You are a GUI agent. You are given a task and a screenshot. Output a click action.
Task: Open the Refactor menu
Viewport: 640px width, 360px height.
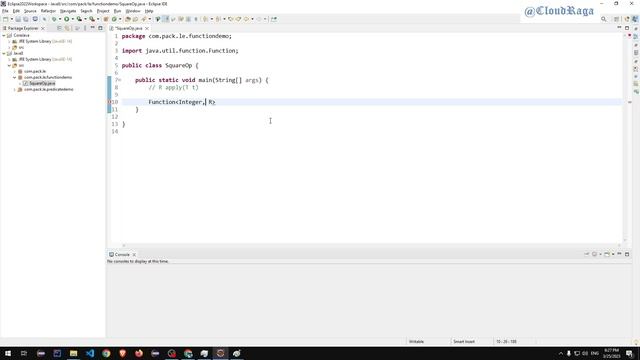coord(48,11)
